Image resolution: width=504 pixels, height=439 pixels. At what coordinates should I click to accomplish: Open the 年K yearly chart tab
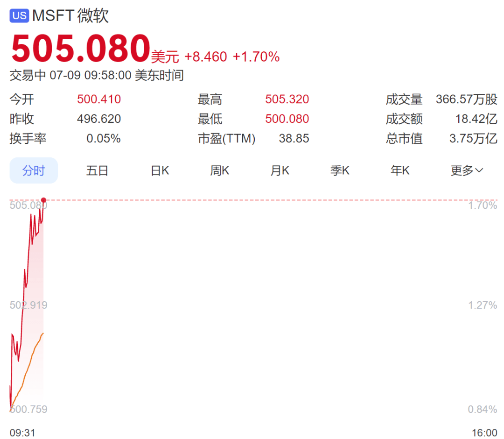tap(400, 170)
